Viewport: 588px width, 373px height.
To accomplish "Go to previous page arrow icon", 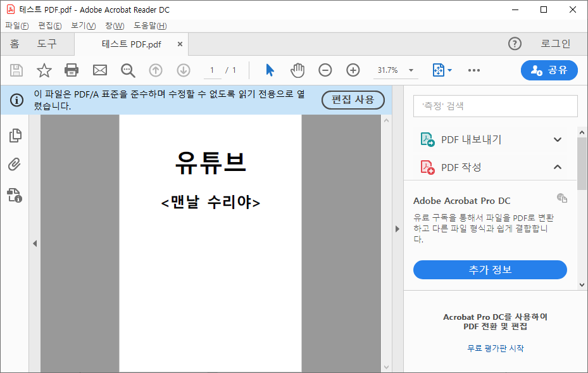I will point(156,70).
